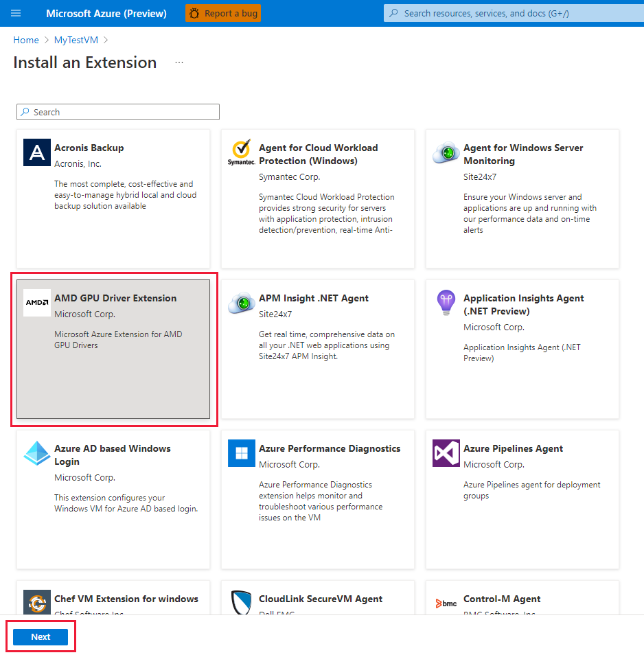Click Microsoft Corp. under Azure AD based Windows Login
Viewport: 644px width, 655px height.
tap(84, 477)
